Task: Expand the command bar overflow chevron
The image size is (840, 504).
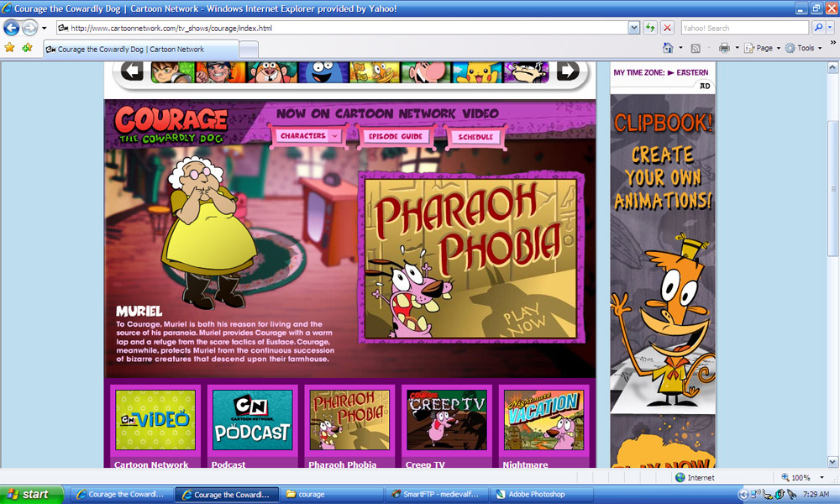Action: pyautogui.click(x=833, y=43)
